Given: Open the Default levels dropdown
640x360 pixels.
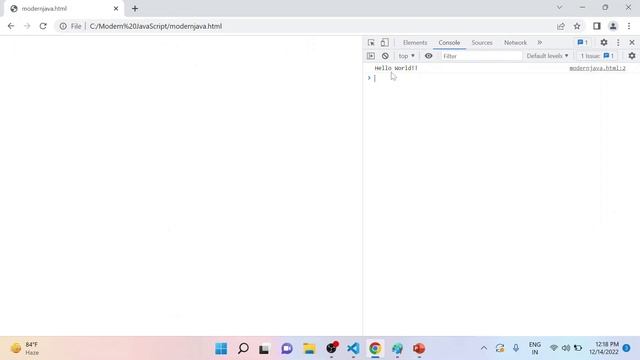Looking at the screenshot, I should click(x=547, y=56).
